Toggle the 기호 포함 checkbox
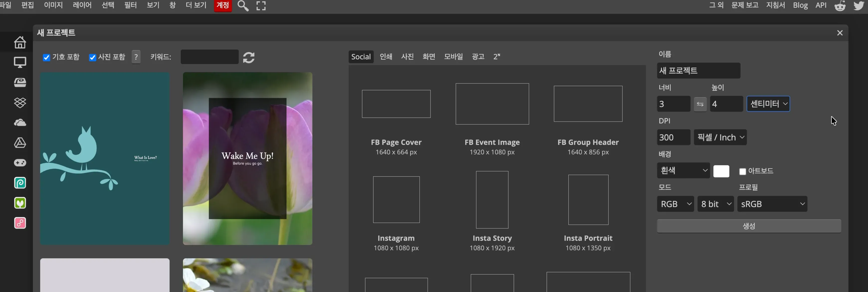 tap(47, 58)
